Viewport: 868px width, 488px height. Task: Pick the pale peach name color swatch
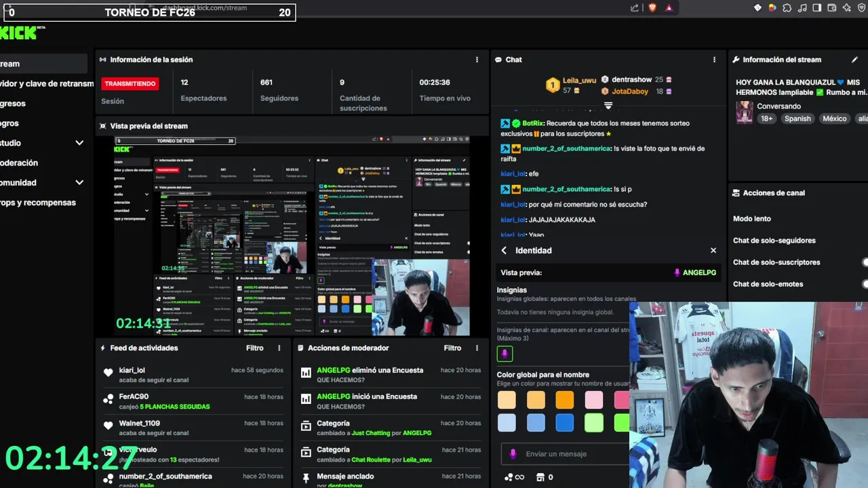click(507, 400)
